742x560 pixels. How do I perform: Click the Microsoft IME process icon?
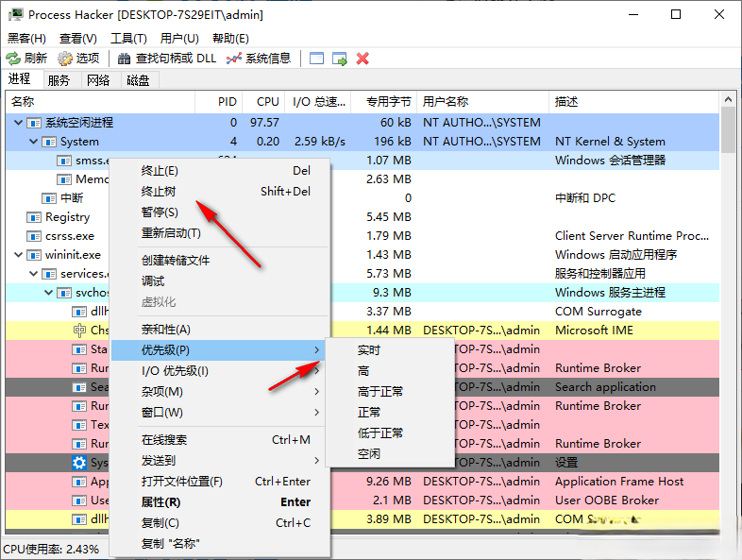(x=79, y=331)
